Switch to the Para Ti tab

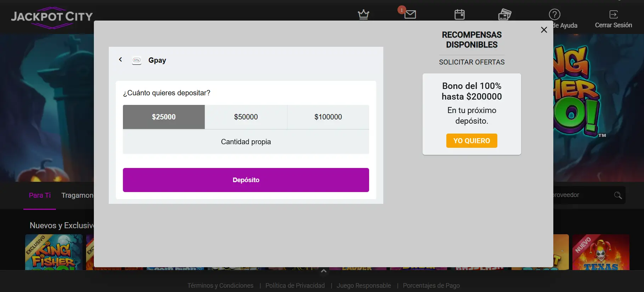[x=40, y=195]
